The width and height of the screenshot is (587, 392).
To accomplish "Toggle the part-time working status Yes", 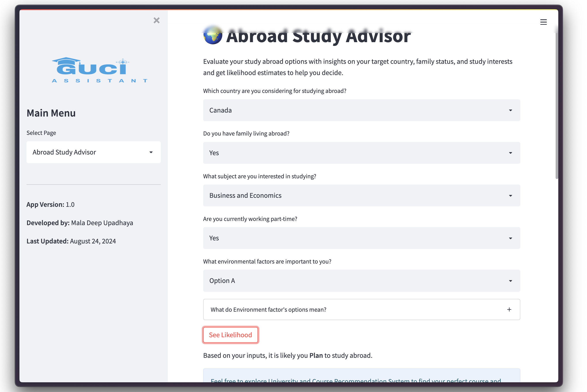I will 362,238.
